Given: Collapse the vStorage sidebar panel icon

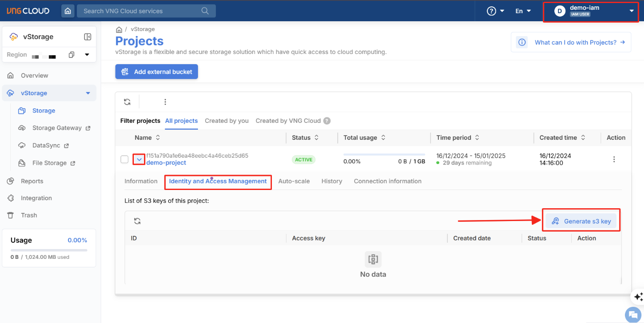Looking at the screenshot, I should tap(88, 37).
